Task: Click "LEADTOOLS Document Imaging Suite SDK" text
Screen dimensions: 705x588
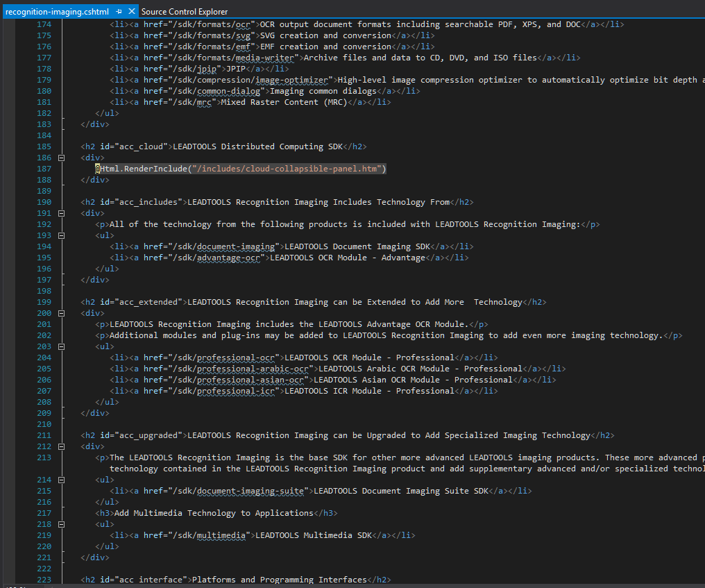Action: pos(401,491)
